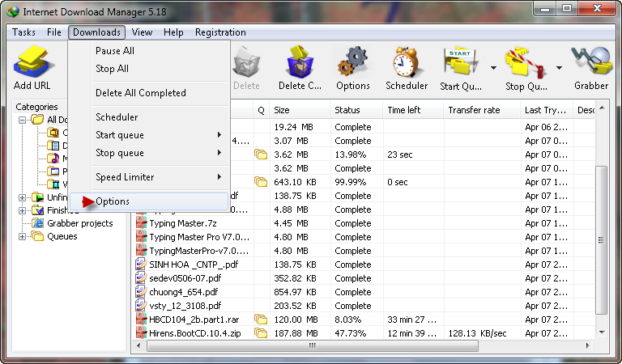The height and width of the screenshot is (364, 622).
Task: Open the Registration menu
Action: pyautogui.click(x=220, y=32)
